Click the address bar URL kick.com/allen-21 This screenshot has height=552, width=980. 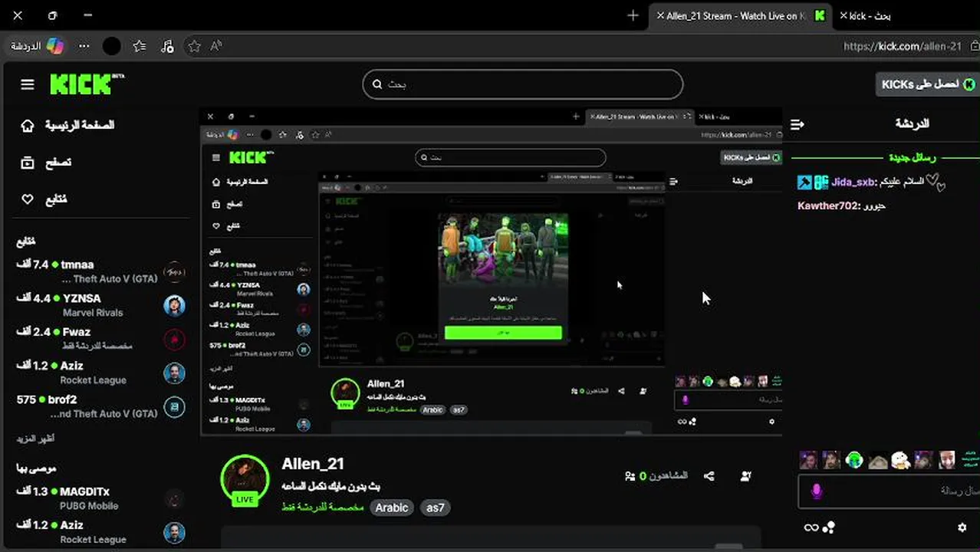[x=903, y=46]
